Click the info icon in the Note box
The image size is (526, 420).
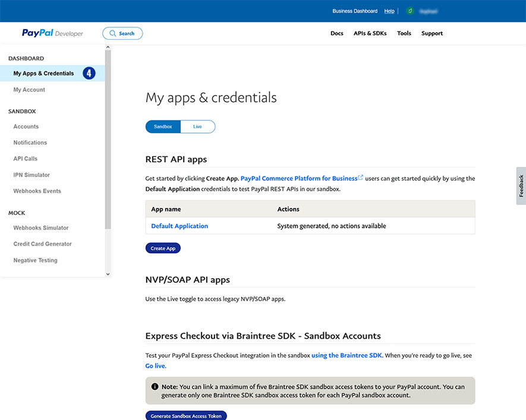pyautogui.click(x=155, y=386)
